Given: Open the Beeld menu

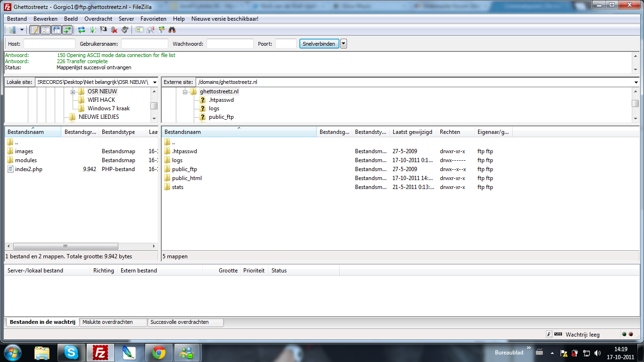Looking at the screenshot, I should (x=71, y=19).
